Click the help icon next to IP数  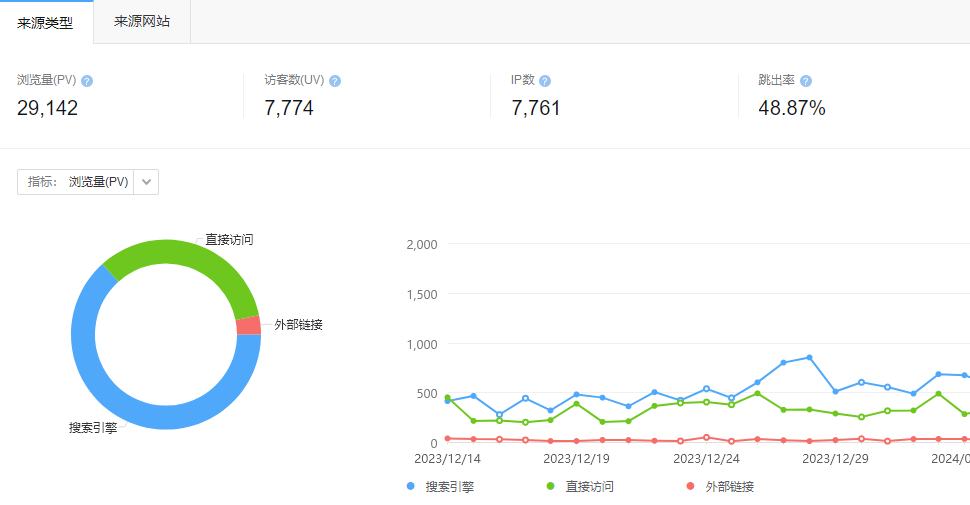(x=545, y=81)
